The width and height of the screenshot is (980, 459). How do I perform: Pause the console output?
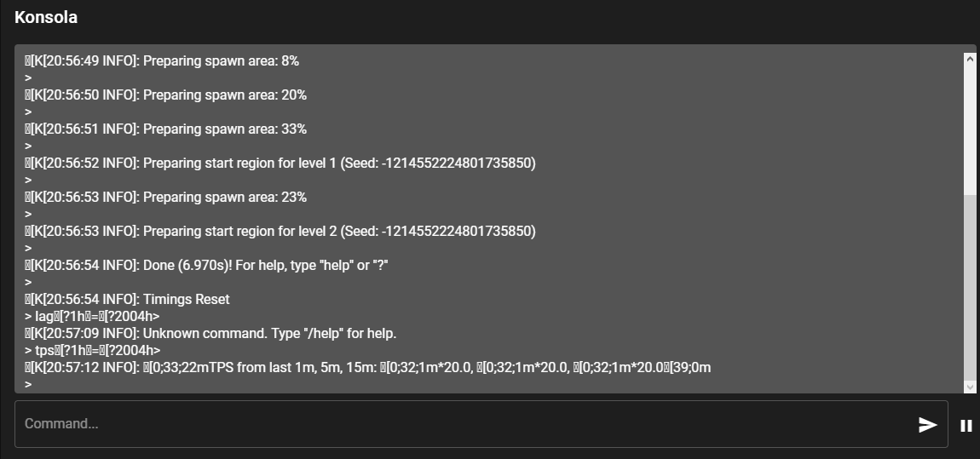point(966,426)
